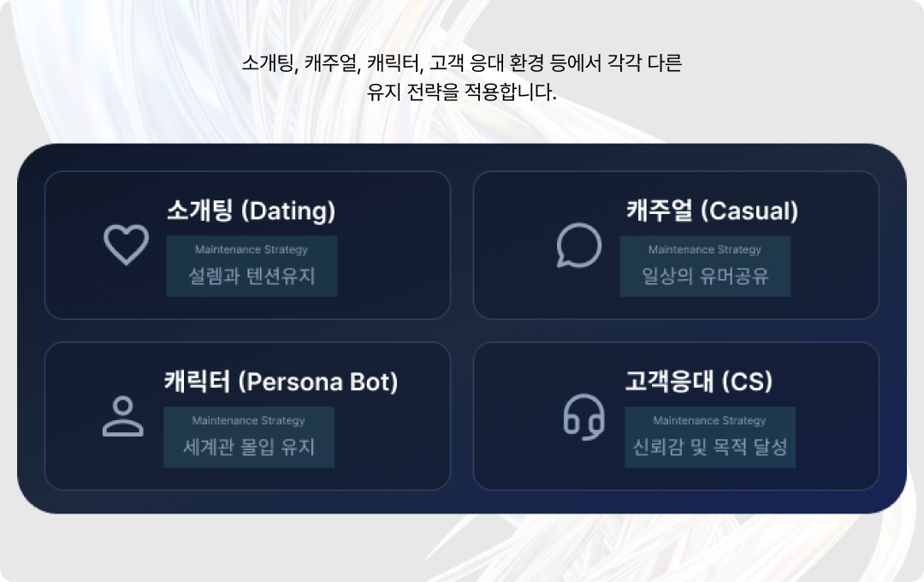Click the 캐주얼 (Casual) heading
924x582 pixels.
coord(712,211)
